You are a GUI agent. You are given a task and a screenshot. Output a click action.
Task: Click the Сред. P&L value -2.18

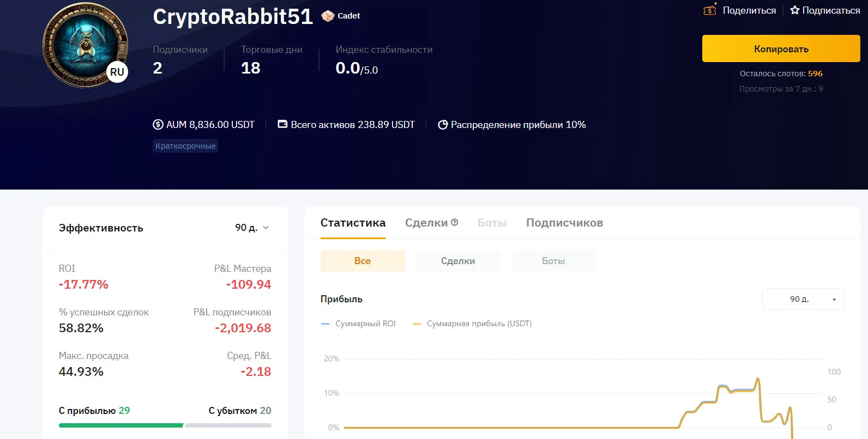tap(256, 371)
